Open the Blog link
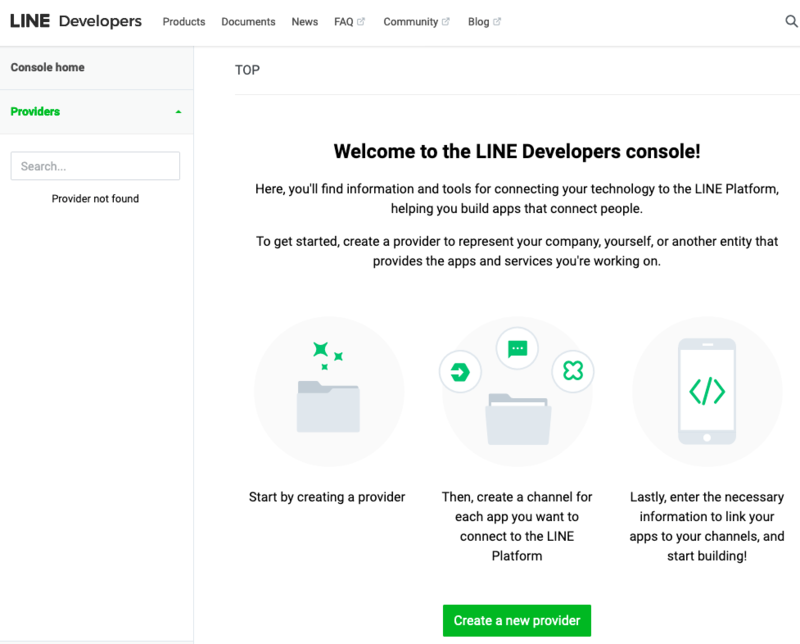800x644 pixels. pos(478,21)
